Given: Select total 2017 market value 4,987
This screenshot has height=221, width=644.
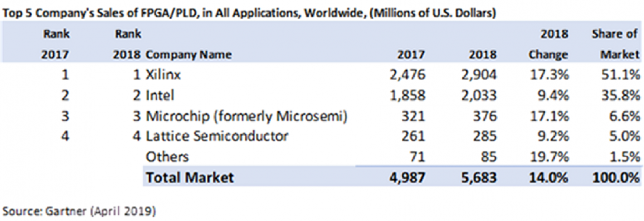Looking at the screenshot, I should 406,177.
